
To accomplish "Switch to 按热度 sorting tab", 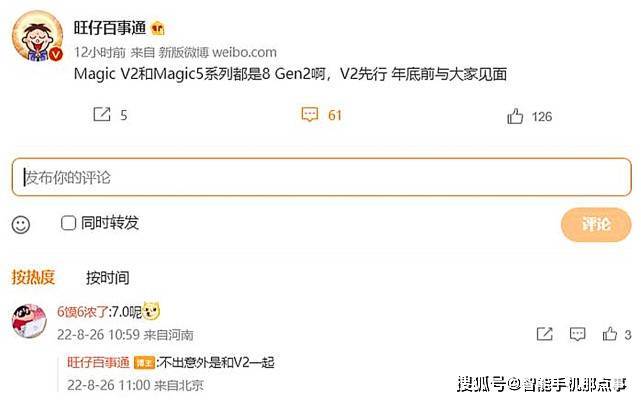I will click(33, 277).
